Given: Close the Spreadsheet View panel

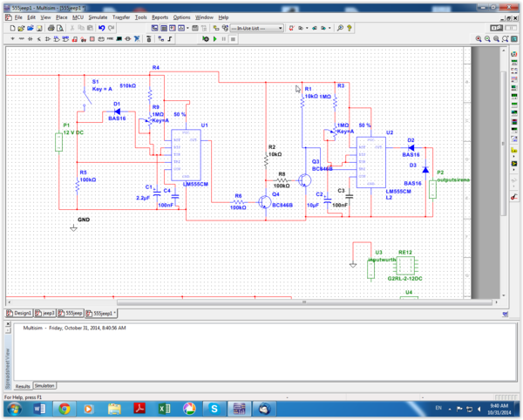Looking at the screenshot, I should pyautogui.click(x=8, y=324).
